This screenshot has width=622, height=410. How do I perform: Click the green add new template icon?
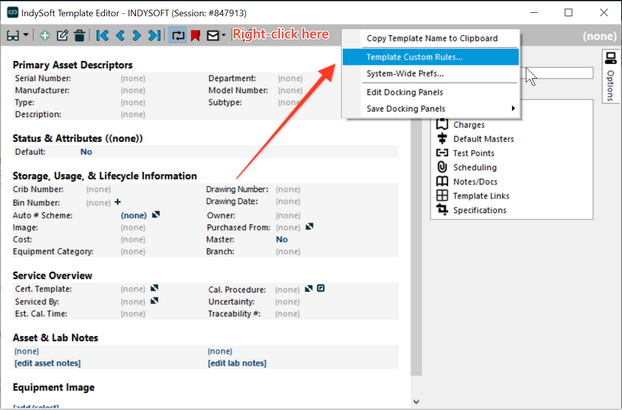click(x=44, y=36)
